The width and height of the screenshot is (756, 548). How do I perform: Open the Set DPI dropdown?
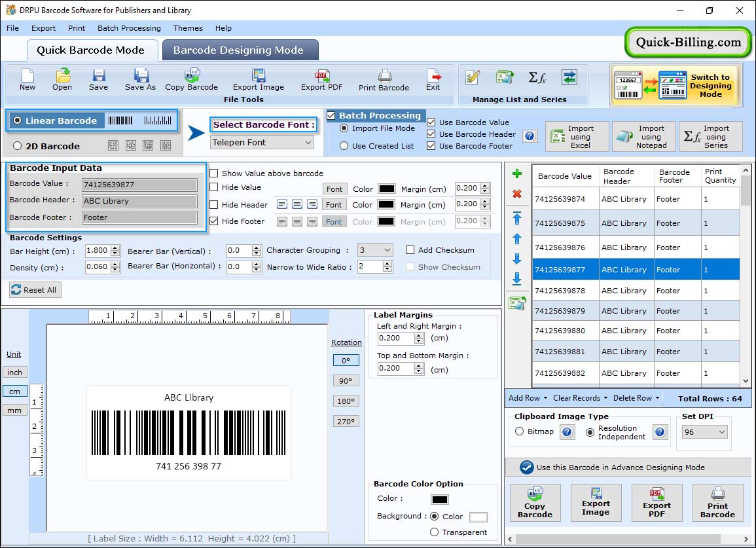coord(704,432)
